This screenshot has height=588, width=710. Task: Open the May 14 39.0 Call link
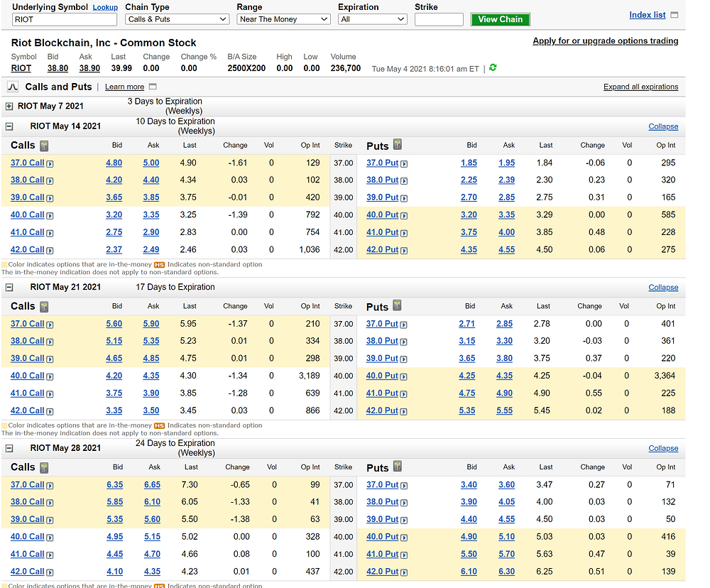click(x=27, y=197)
